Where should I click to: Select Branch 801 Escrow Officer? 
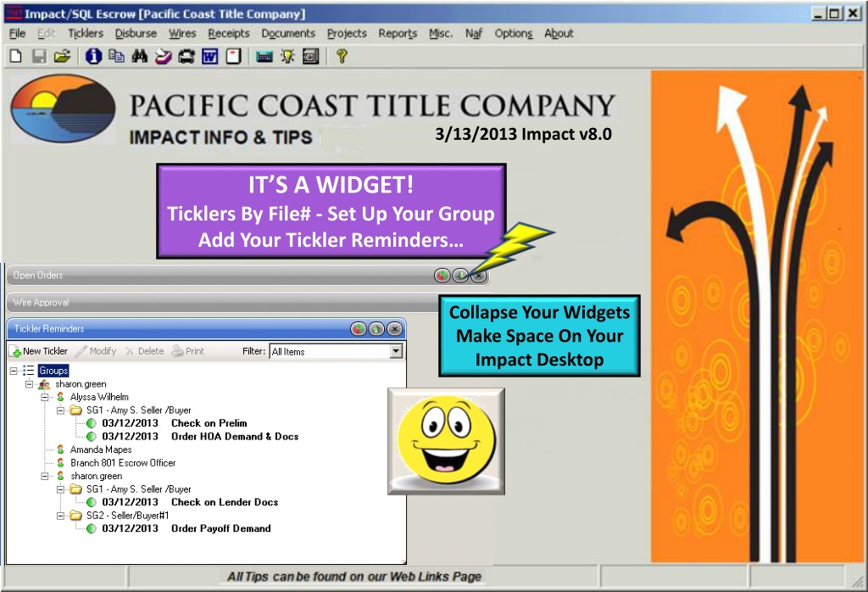coord(123,463)
